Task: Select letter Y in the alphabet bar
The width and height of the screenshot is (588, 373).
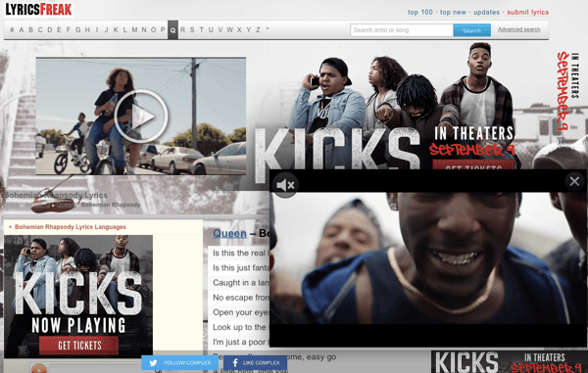Action: (x=249, y=29)
